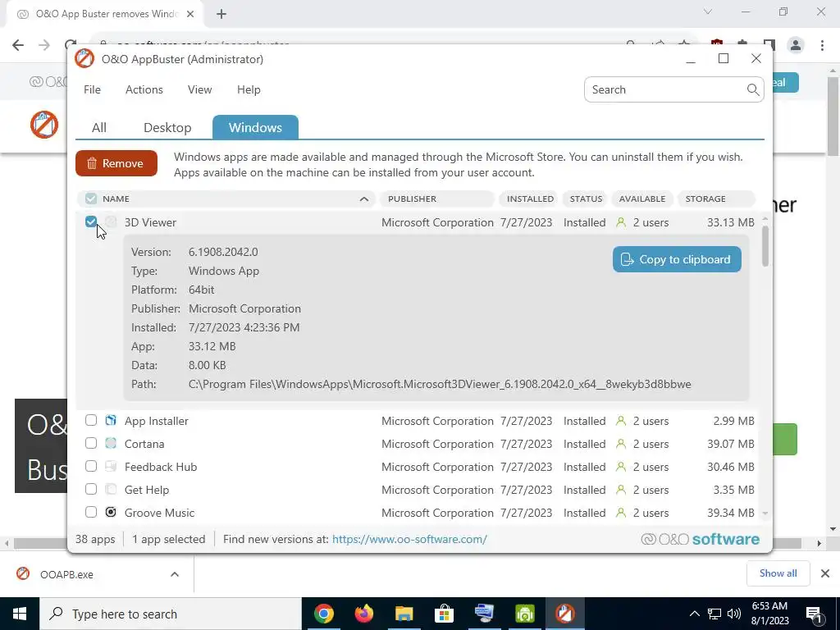Open a new Chrome tab

click(x=221, y=14)
